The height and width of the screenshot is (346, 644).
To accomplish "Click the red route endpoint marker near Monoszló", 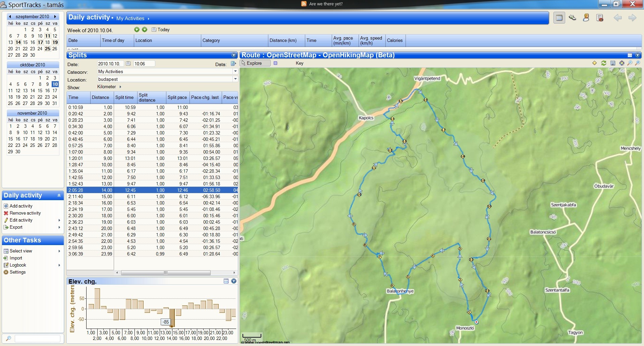I will pyautogui.click(x=476, y=322).
